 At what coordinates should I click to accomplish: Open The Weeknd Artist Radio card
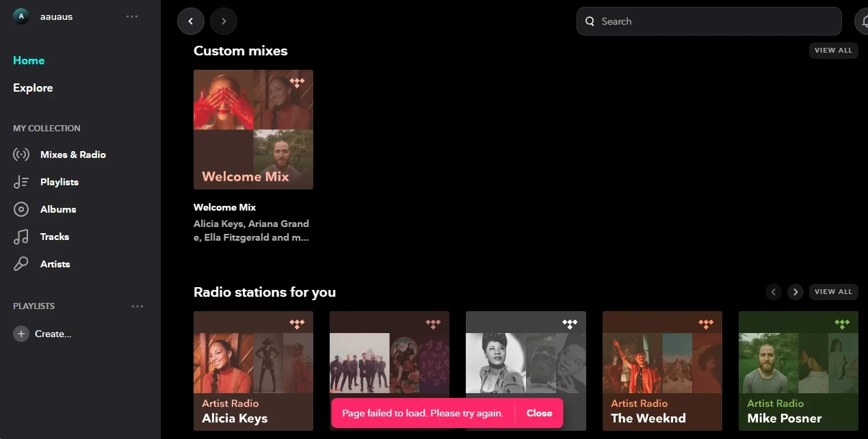(x=662, y=371)
